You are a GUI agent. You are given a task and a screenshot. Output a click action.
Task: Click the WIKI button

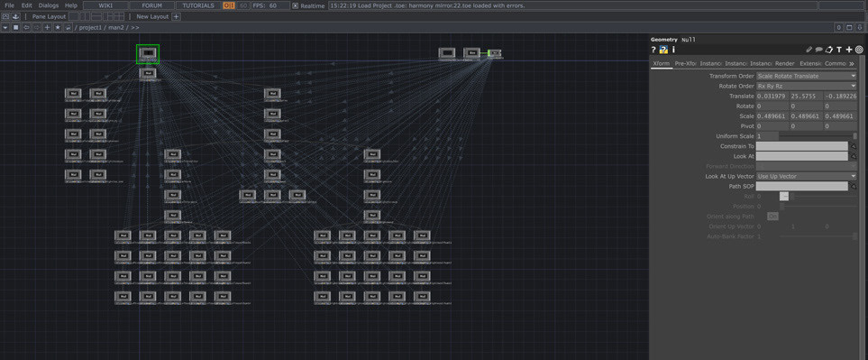(105, 5)
